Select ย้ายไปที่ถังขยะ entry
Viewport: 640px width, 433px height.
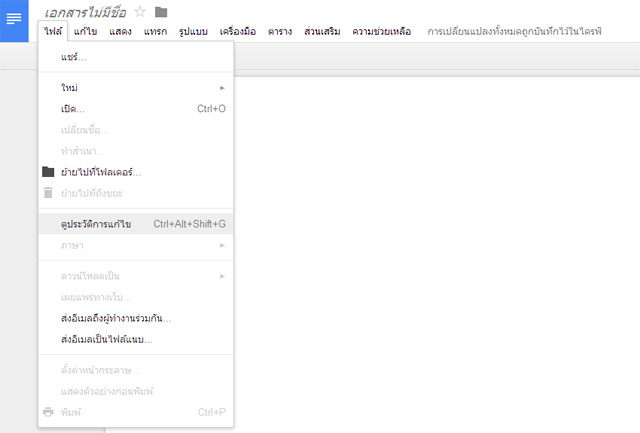(x=136, y=193)
